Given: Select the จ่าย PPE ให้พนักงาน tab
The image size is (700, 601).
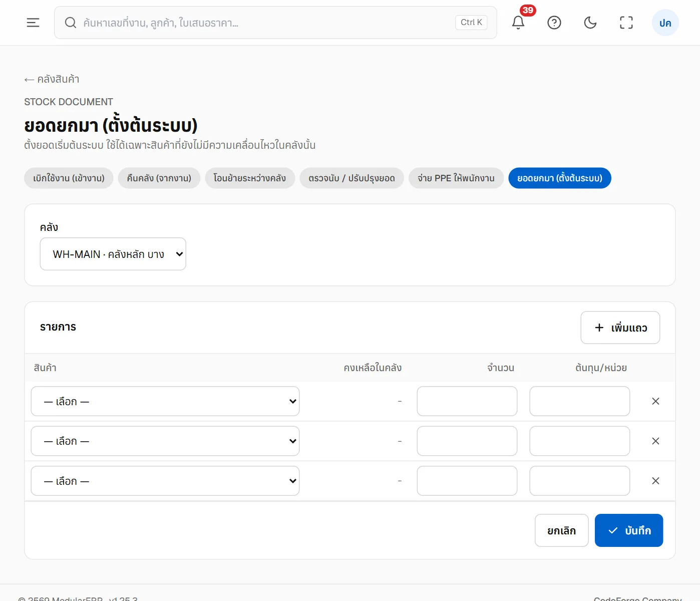Looking at the screenshot, I should (x=456, y=178).
